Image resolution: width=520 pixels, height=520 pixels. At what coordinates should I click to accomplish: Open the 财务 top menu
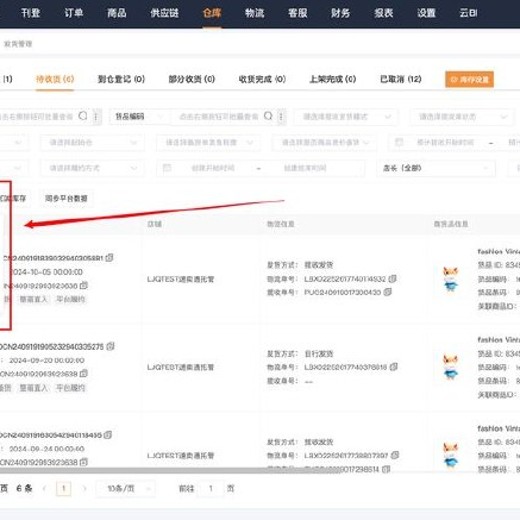(x=340, y=13)
